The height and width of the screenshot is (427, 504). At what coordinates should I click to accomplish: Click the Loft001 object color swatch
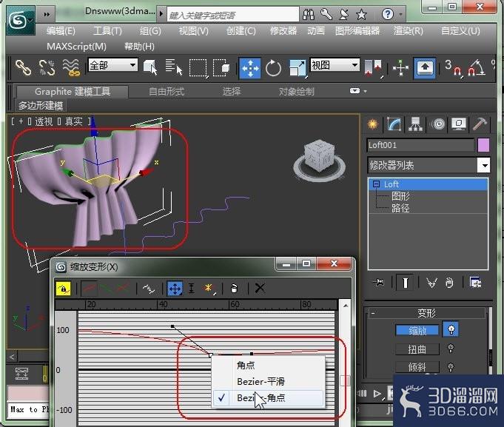484,145
